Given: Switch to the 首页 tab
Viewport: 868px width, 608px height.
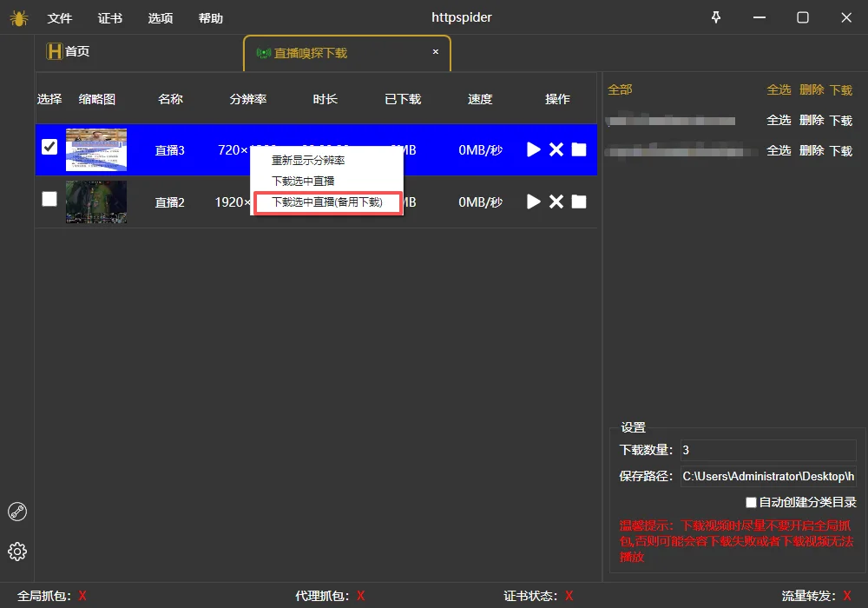Looking at the screenshot, I should [x=68, y=51].
